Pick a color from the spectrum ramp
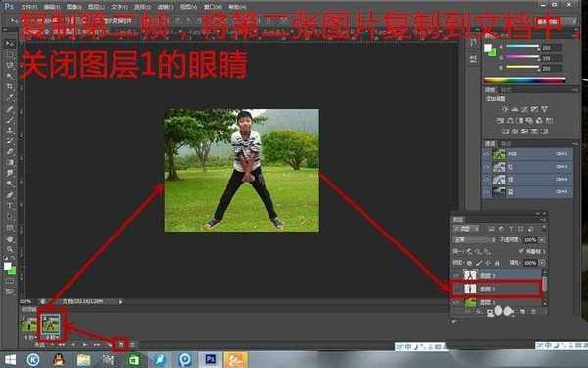Viewport: 588px width, 368px height. [524, 80]
